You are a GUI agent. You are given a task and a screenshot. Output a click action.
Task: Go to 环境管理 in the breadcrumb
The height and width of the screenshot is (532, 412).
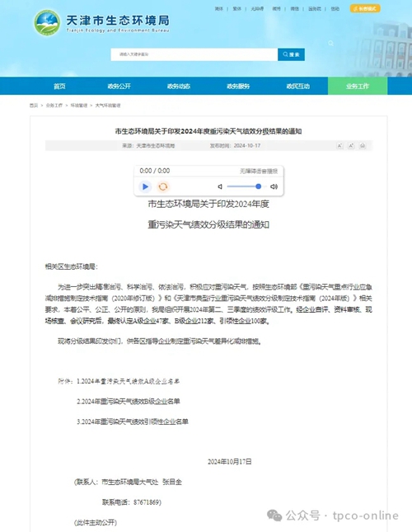(79, 106)
